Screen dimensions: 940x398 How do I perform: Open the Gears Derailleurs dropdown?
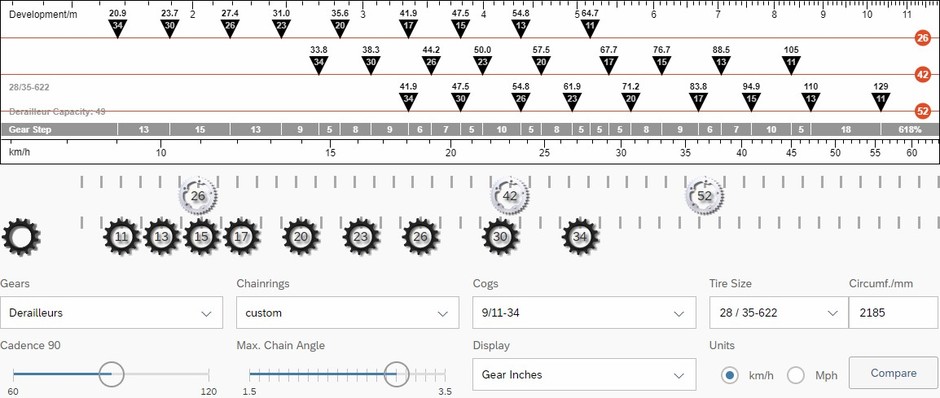click(x=112, y=313)
